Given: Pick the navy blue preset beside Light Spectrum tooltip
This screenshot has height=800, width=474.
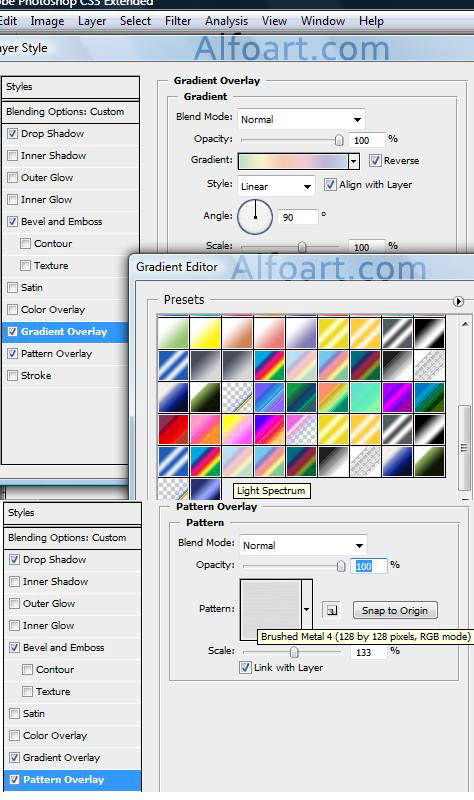Looking at the screenshot, I should pyautogui.click(x=205, y=489).
